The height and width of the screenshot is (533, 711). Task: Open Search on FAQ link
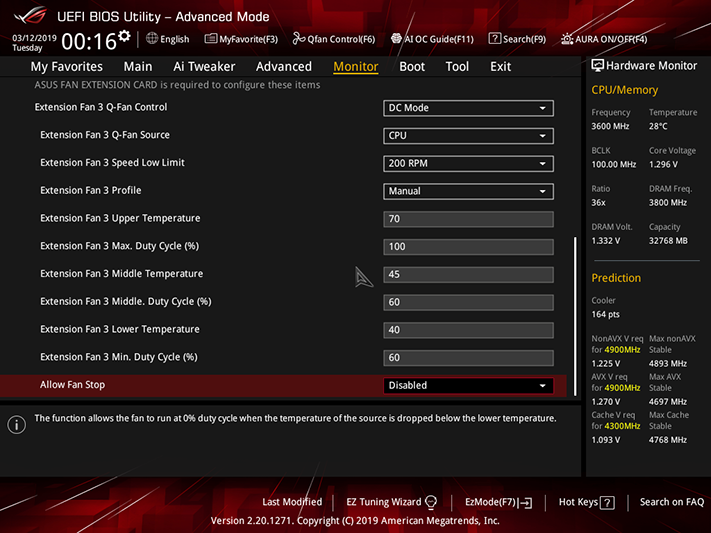click(x=672, y=502)
